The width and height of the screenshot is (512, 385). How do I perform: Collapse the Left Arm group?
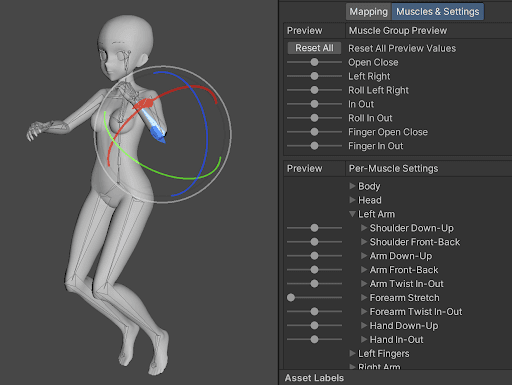[352, 214]
